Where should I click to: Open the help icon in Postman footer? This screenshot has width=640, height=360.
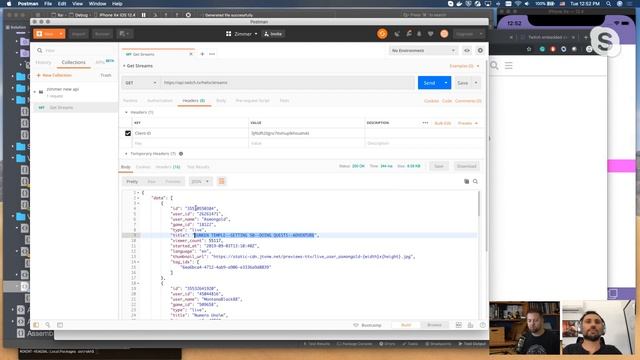click(482, 325)
